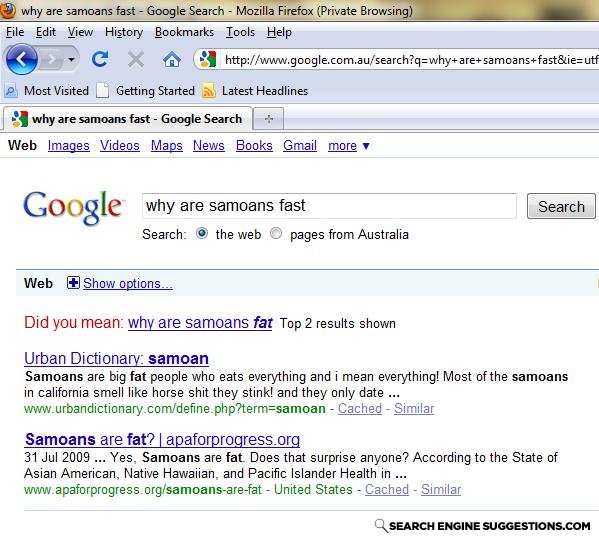The image size is (599, 537).
Task: Expand the 'more' services dropdown
Action: point(348,146)
